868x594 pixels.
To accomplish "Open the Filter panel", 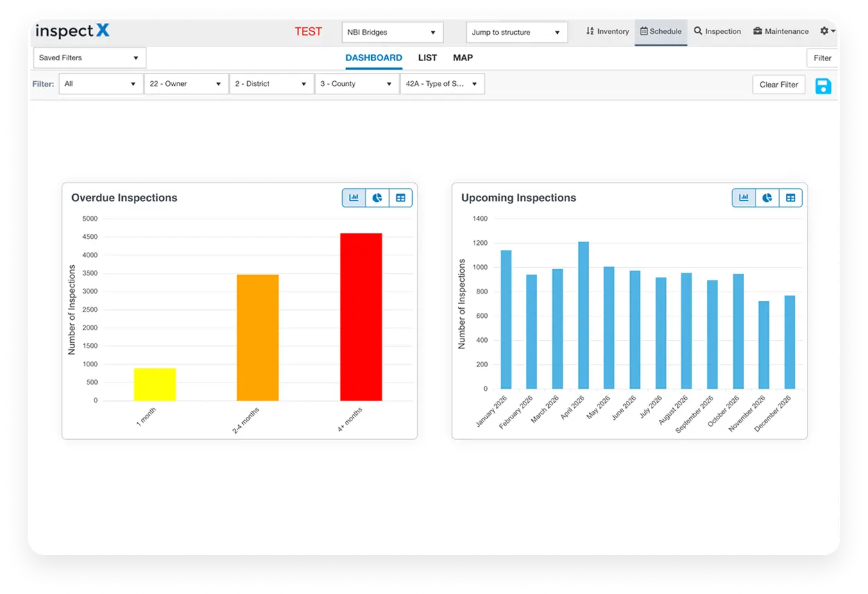I will [x=822, y=58].
